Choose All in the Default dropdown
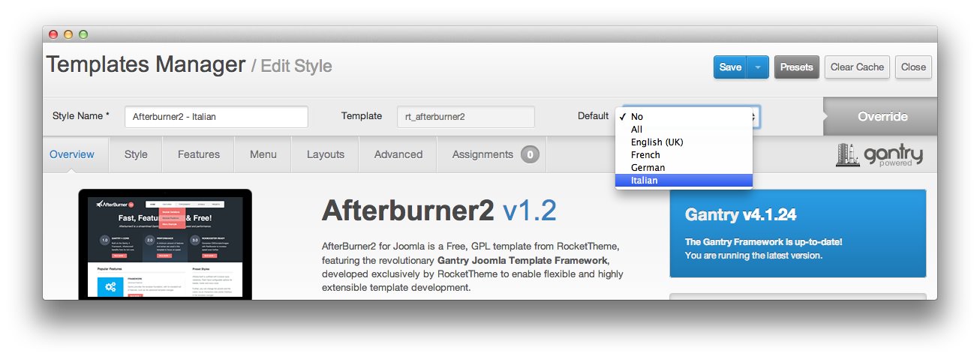This screenshot has width=980, height=359. click(636, 130)
